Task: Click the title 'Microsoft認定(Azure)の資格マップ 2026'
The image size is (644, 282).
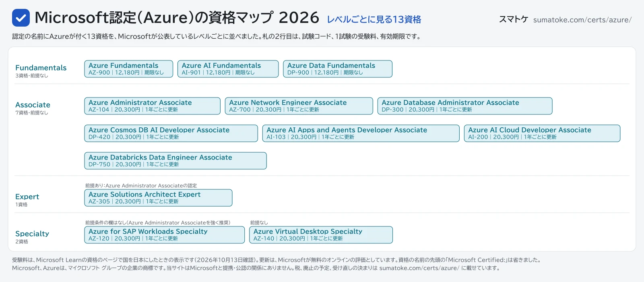Action: click(x=177, y=18)
